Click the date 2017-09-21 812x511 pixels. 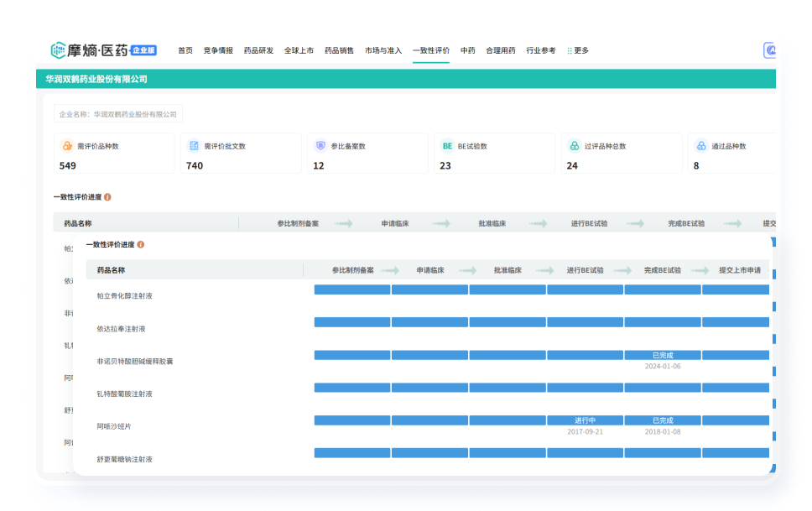(586, 431)
